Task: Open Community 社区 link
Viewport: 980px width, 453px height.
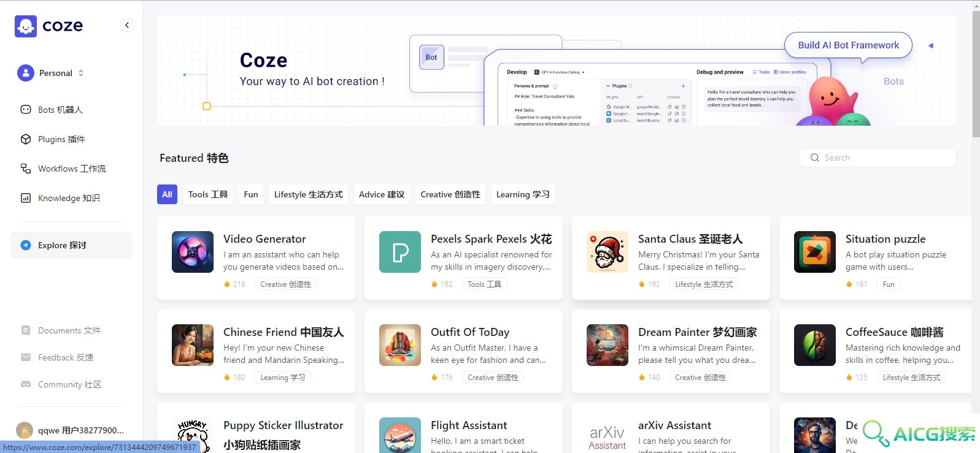Action: point(69,384)
